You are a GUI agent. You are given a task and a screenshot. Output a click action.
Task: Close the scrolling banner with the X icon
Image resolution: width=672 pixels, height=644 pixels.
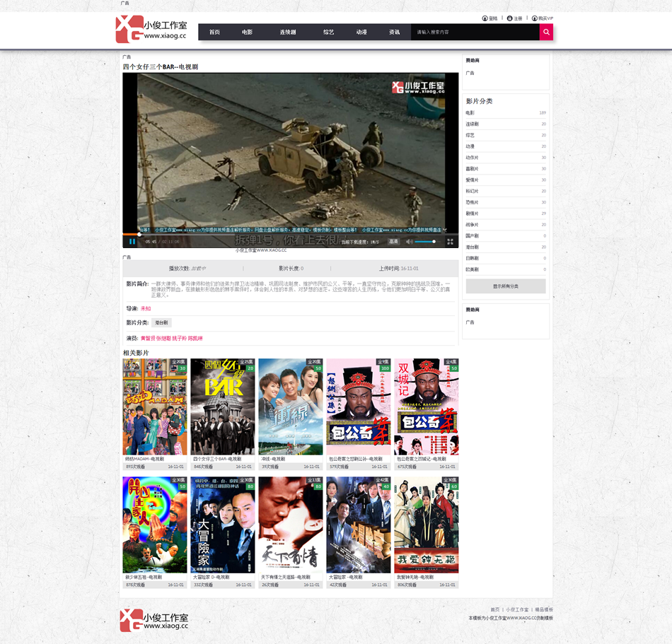click(x=445, y=230)
